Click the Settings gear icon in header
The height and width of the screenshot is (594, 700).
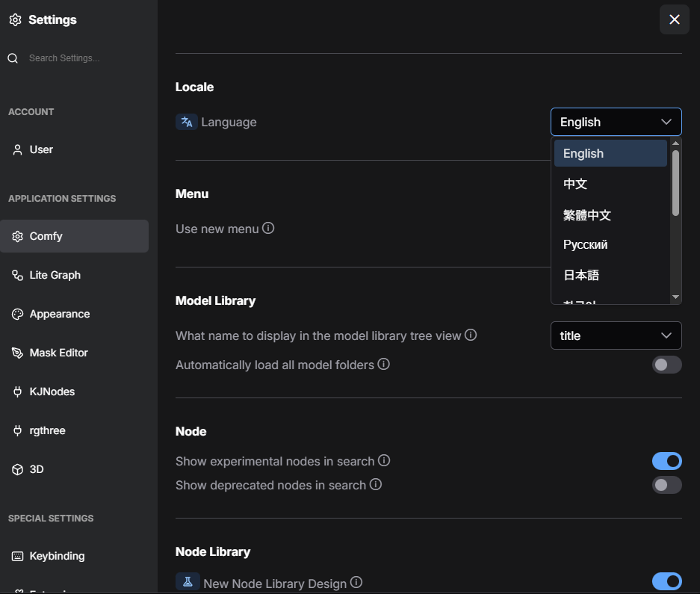[15, 19]
